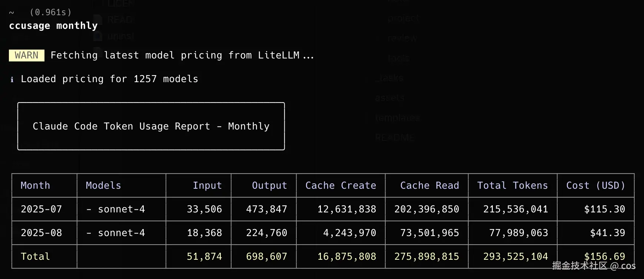This screenshot has width=644, height=279.
Task: Select the 2025-08 month cell
Action: coord(41,233)
